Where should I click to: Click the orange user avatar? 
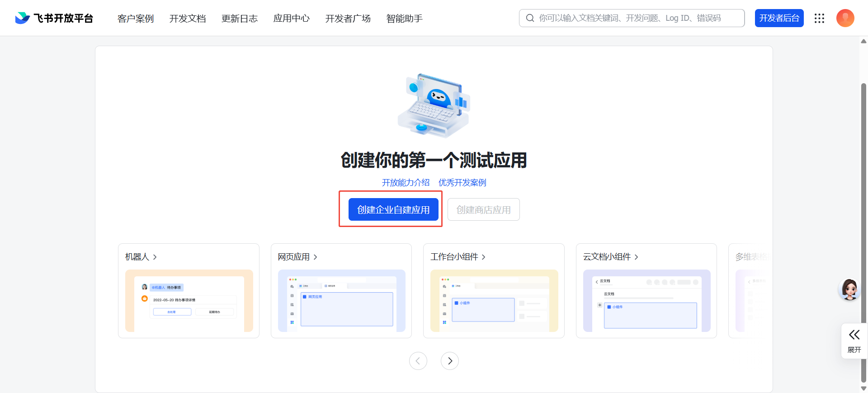coord(845,18)
